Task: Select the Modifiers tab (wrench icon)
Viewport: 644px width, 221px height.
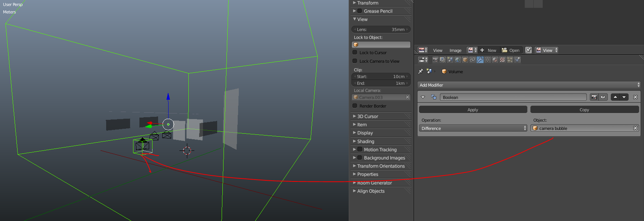Action: (x=480, y=60)
